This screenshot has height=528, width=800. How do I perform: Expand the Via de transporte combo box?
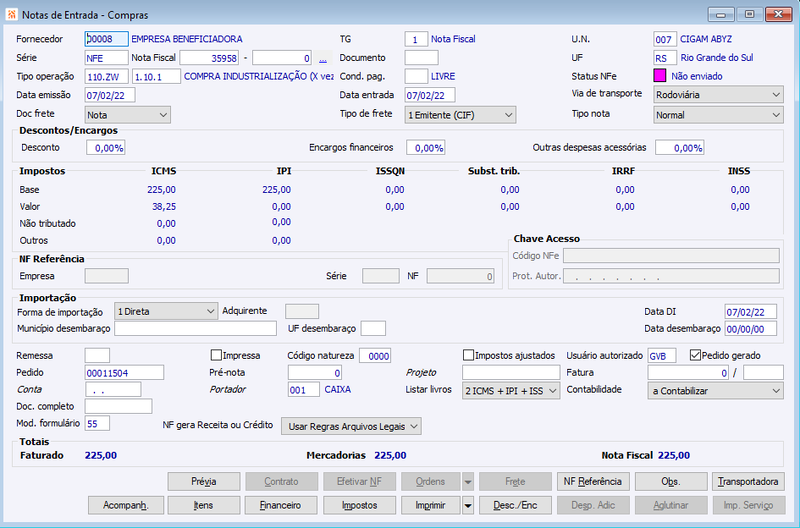click(x=718, y=95)
